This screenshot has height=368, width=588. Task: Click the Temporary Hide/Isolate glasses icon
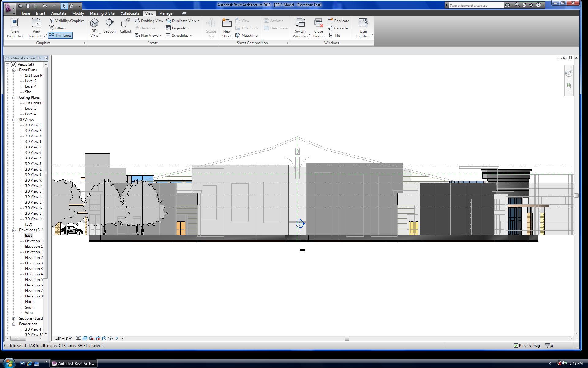[x=110, y=338]
